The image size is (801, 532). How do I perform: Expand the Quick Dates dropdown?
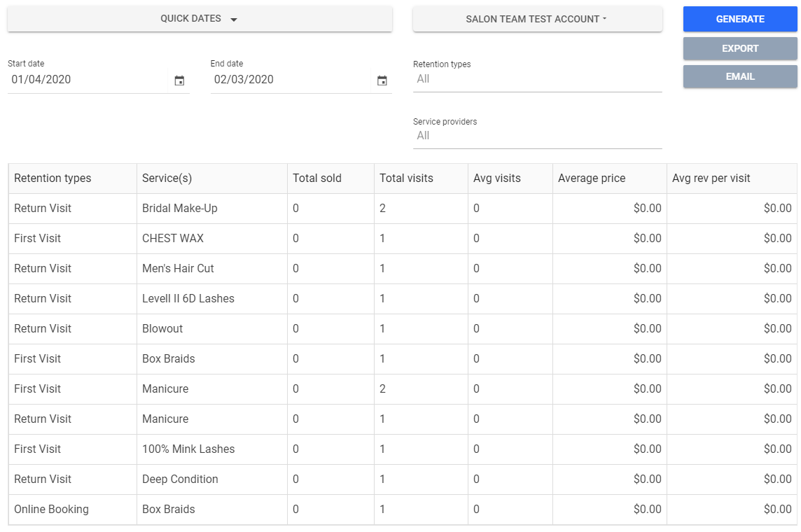tap(200, 19)
